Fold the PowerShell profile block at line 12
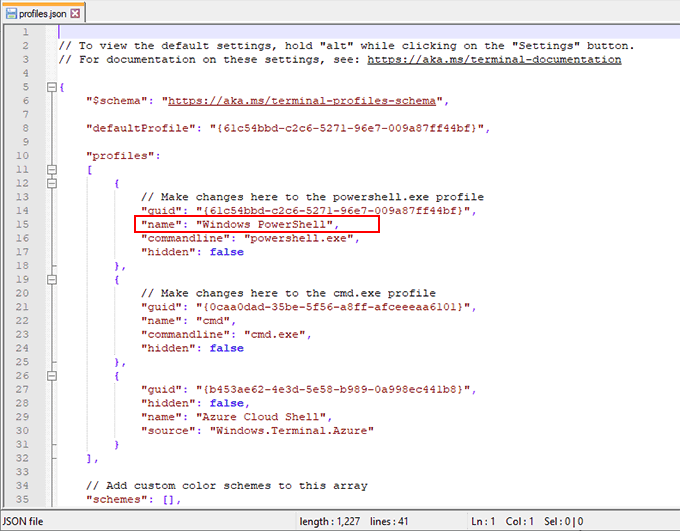 coord(51,184)
